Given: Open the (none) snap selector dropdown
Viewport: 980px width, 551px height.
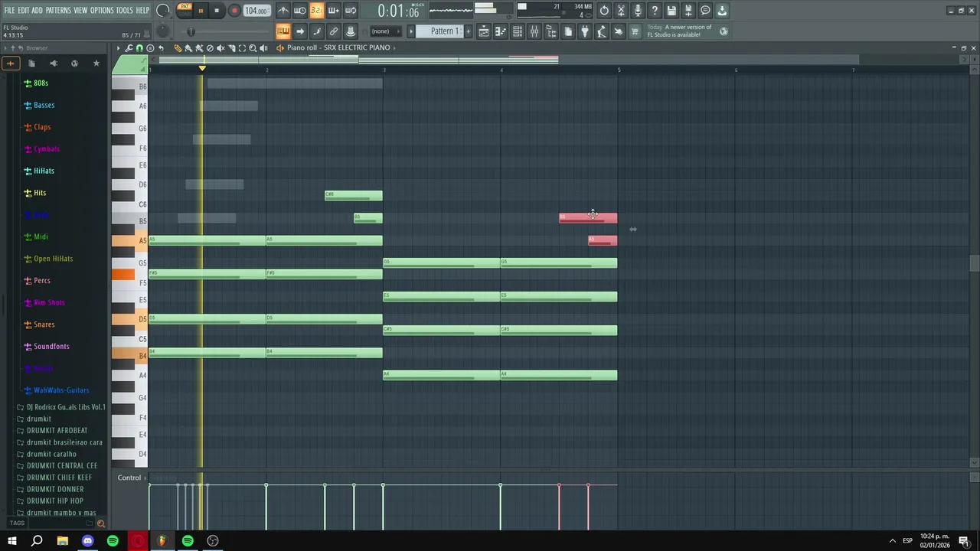Looking at the screenshot, I should point(386,31).
